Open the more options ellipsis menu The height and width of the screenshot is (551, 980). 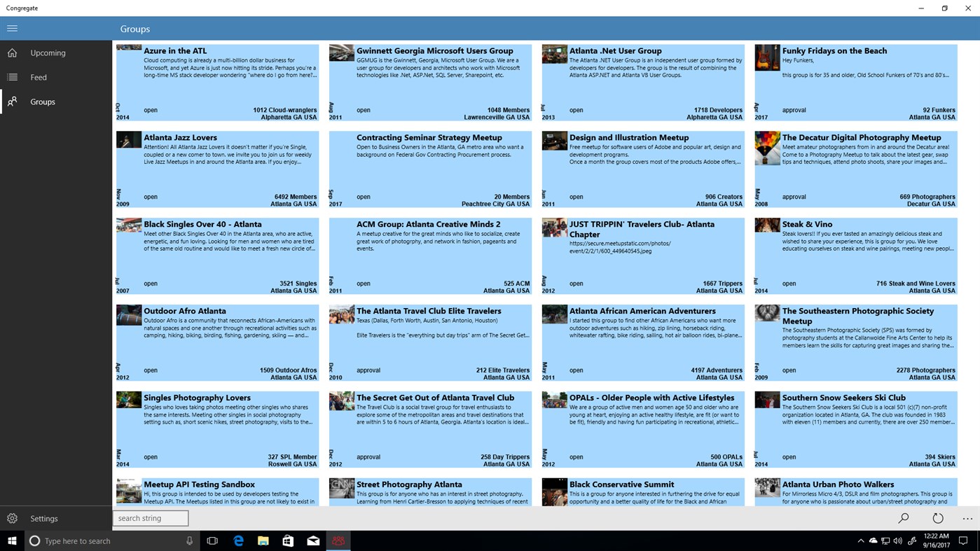point(967,519)
